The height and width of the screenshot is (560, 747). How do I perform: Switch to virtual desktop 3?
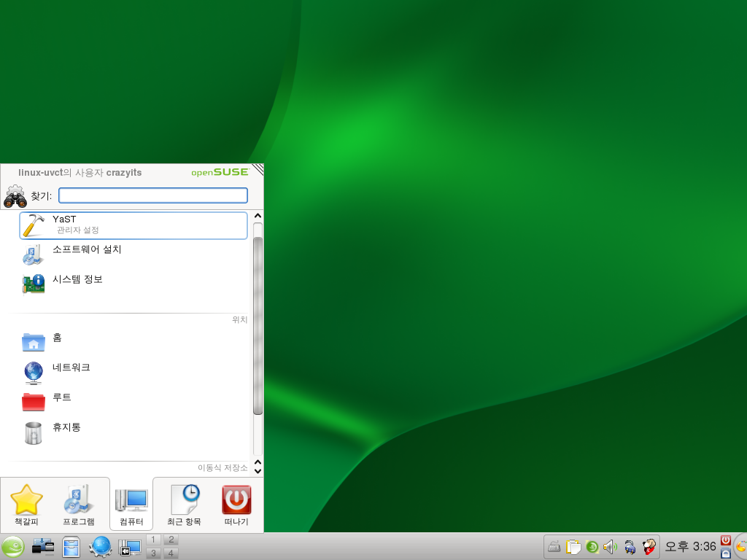pyautogui.click(x=153, y=553)
